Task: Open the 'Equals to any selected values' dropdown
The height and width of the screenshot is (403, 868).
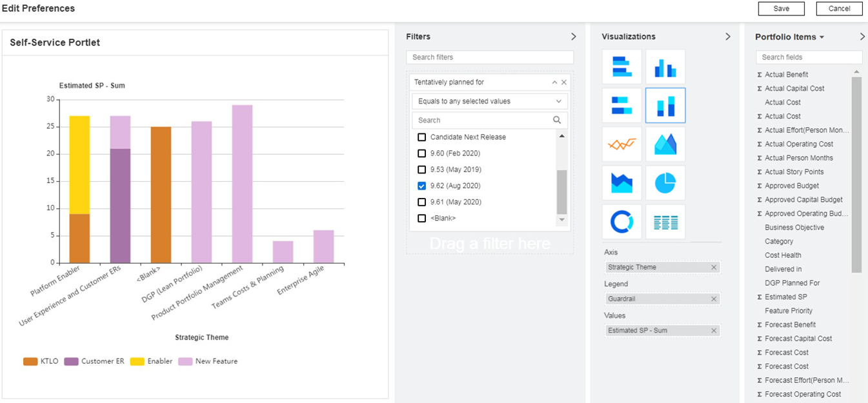Action: click(x=489, y=101)
